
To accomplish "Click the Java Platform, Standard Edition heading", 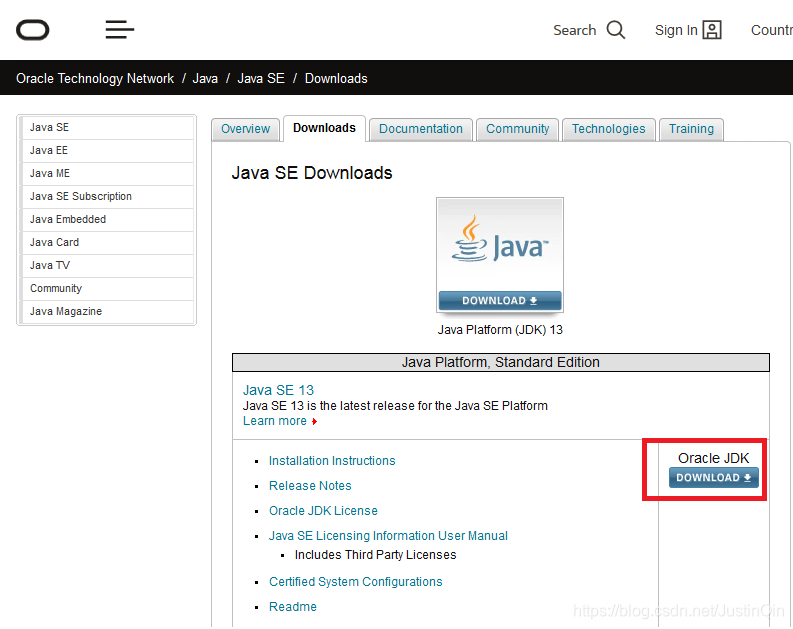I will 501,362.
